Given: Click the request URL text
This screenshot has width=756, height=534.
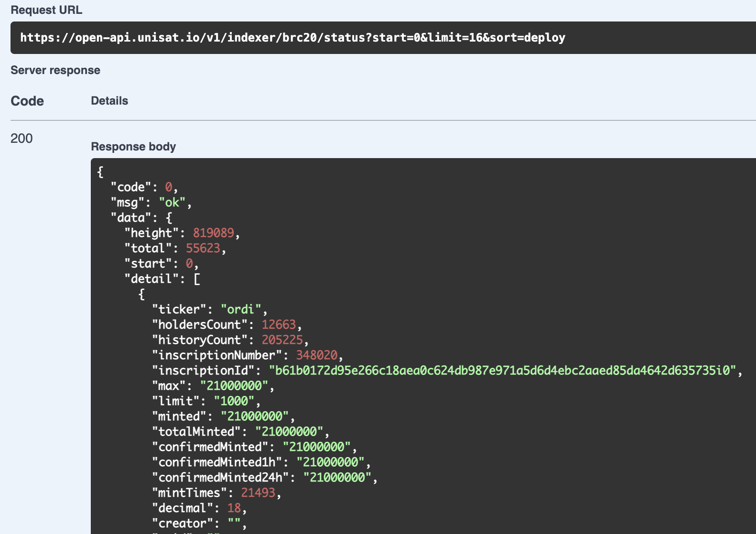Looking at the screenshot, I should [292, 38].
